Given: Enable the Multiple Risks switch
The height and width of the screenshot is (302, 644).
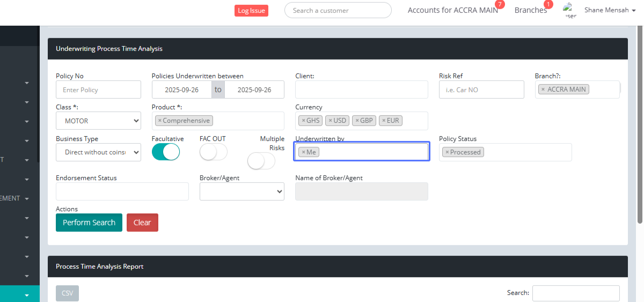Looking at the screenshot, I should [x=261, y=161].
